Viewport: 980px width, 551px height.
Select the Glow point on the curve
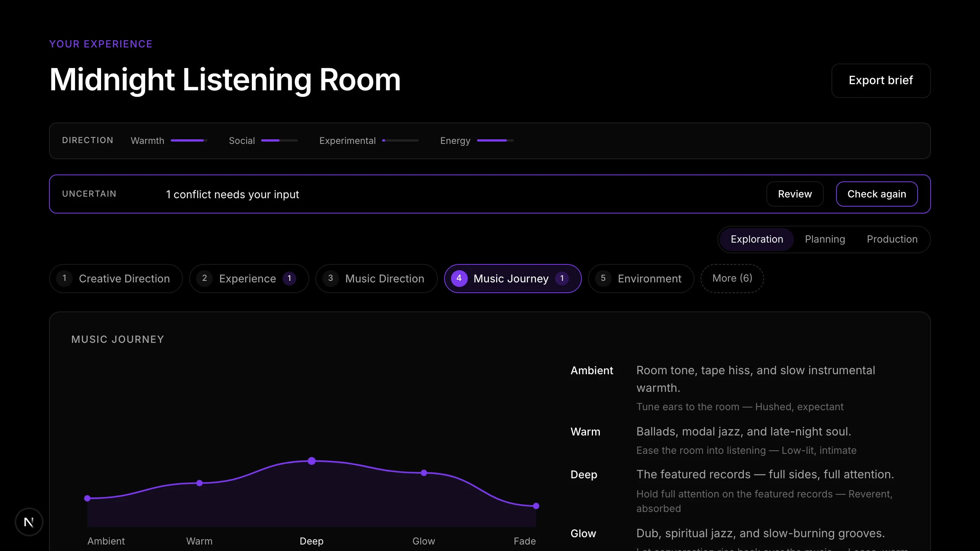[x=424, y=473]
